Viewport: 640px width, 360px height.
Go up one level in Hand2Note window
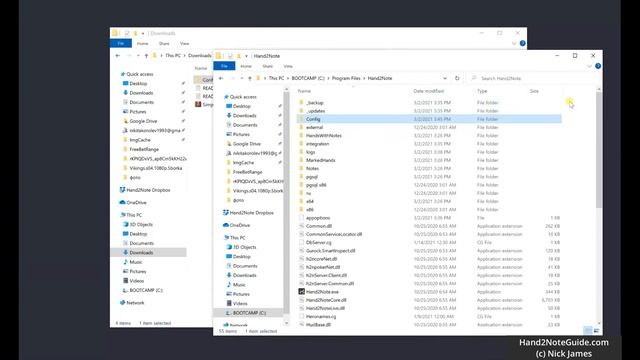point(250,78)
